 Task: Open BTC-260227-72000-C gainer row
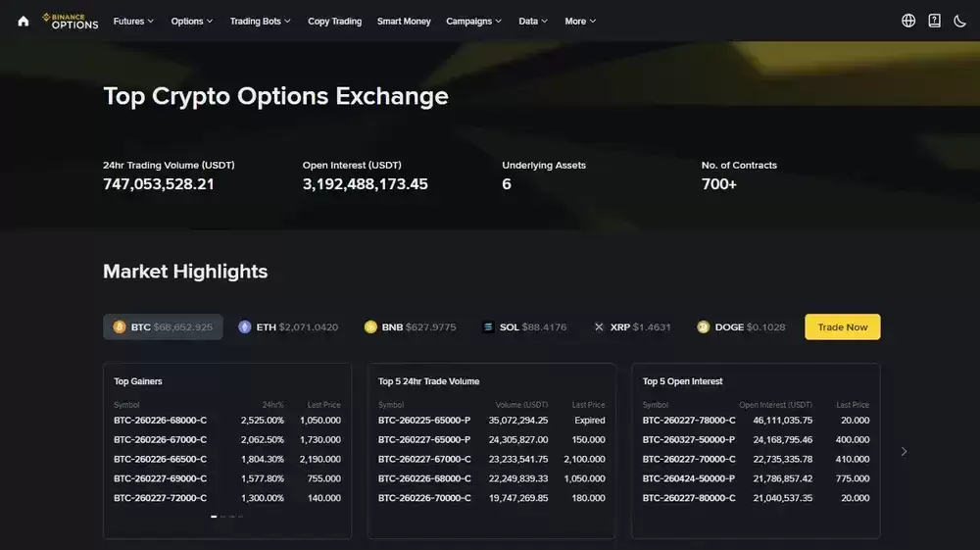tap(227, 497)
